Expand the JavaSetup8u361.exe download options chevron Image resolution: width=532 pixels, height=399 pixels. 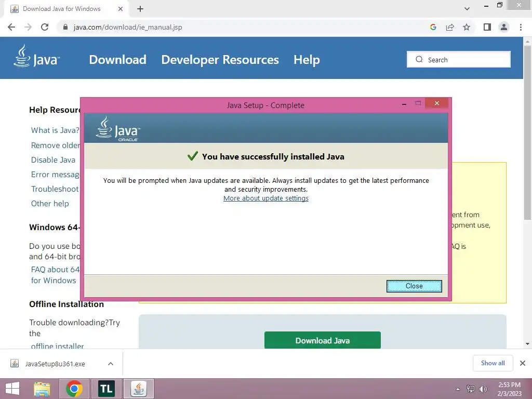click(111, 364)
